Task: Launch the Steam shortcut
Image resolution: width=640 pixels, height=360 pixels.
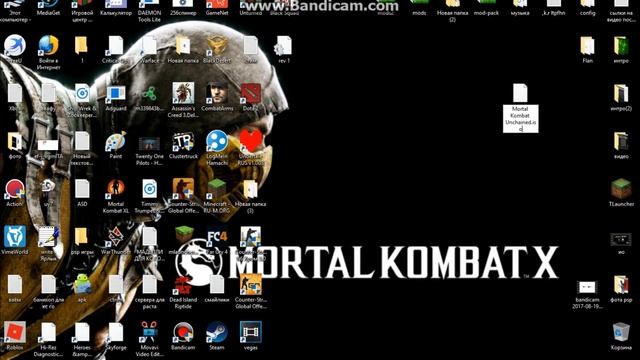Action: pyautogui.click(x=217, y=332)
